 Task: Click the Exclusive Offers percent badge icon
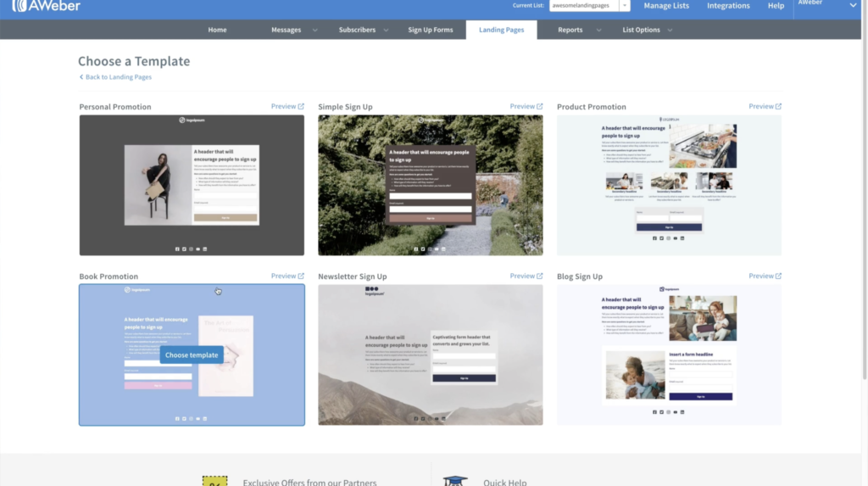(214, 481)
